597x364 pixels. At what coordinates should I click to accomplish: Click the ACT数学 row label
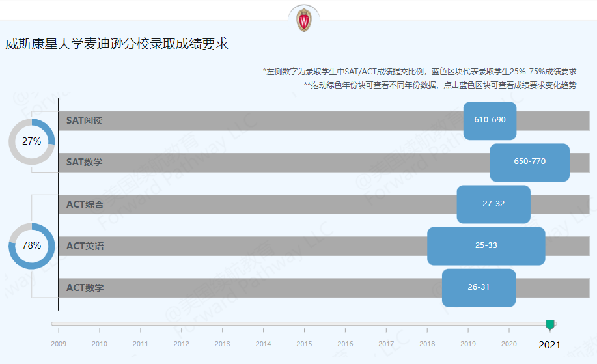tap(85, 288)
